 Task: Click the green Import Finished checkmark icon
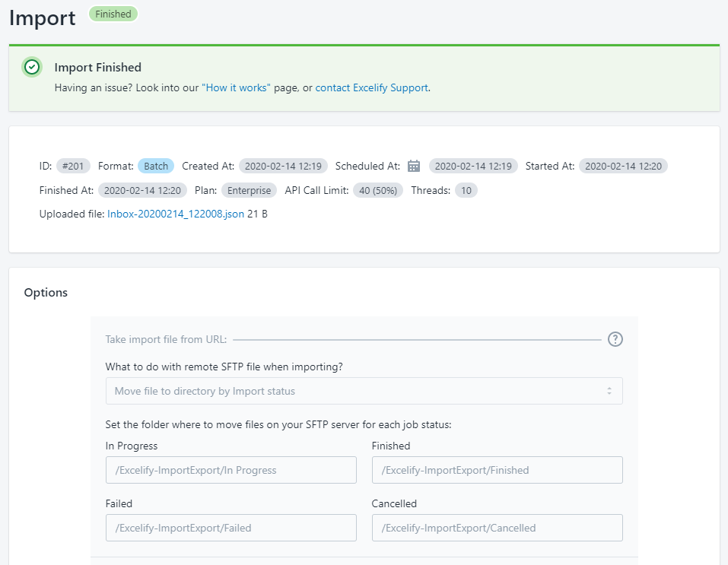point(32,68)
